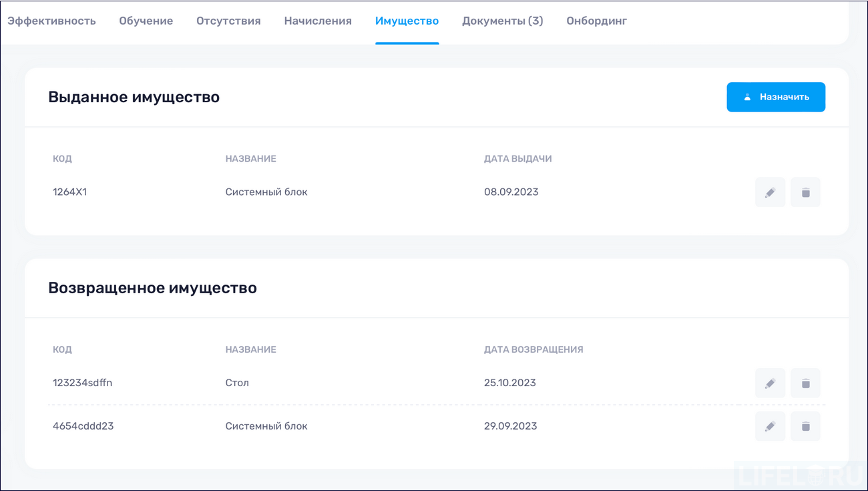The width and height of the screenshot is (868, 491).
Task: Go to the Отсутствия tab
Action: pyautogui.click(x=228, y=21)
